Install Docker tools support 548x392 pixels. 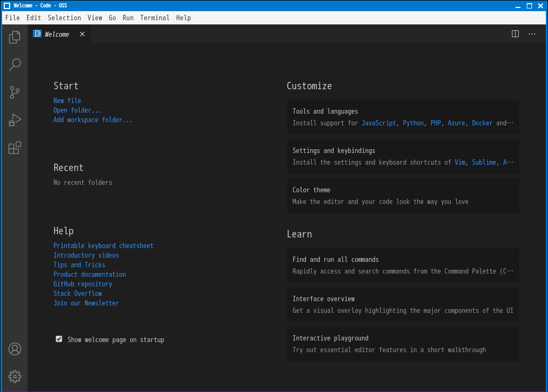click(x=482, y=123)
